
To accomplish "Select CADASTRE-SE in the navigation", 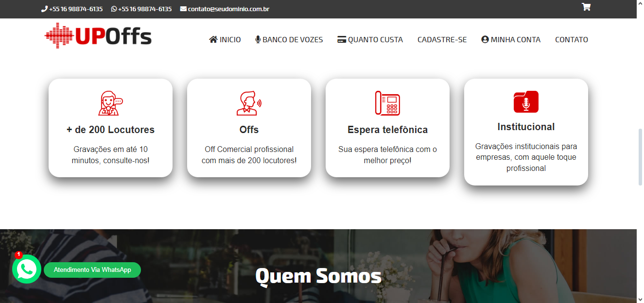I will coord(442,40).
